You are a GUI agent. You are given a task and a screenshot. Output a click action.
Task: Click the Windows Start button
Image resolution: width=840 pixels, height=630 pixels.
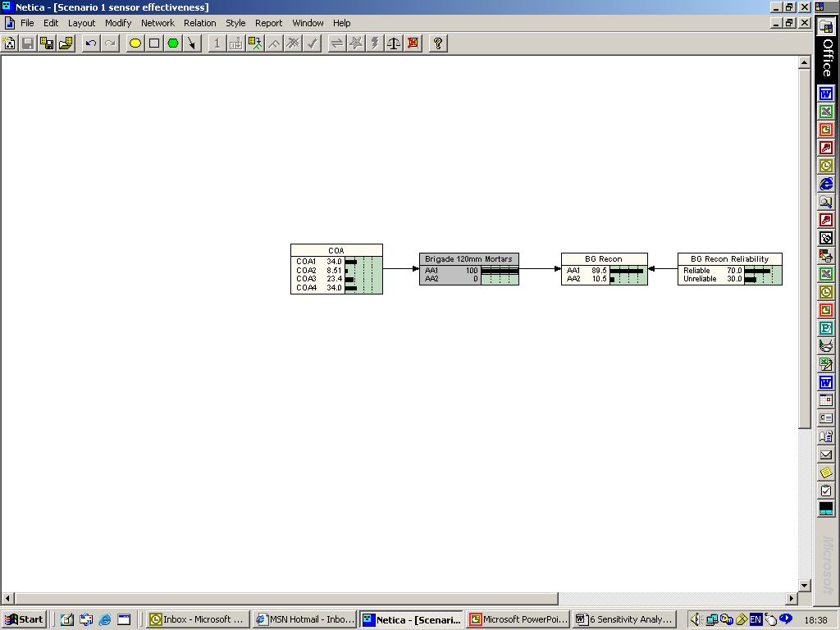25,619
